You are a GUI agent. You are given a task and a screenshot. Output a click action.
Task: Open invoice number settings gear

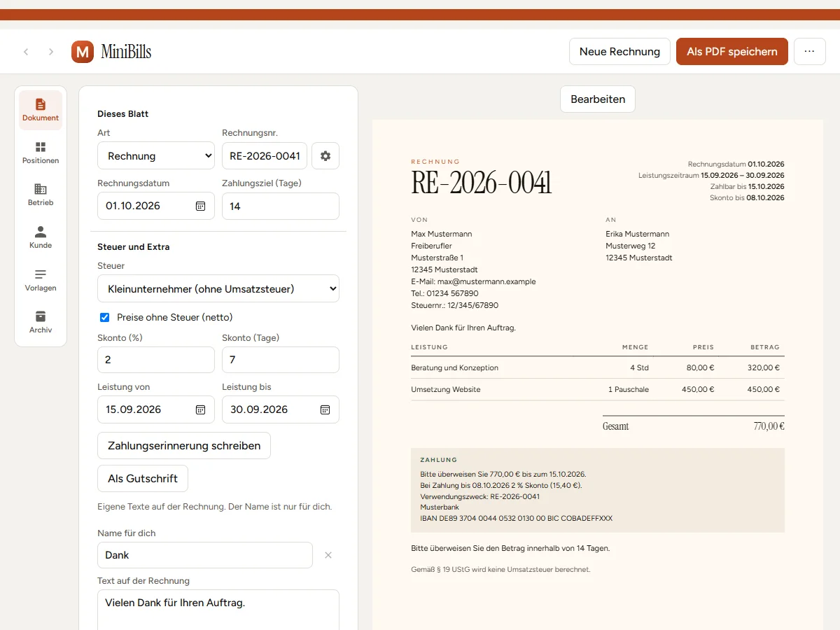[325, 156]
